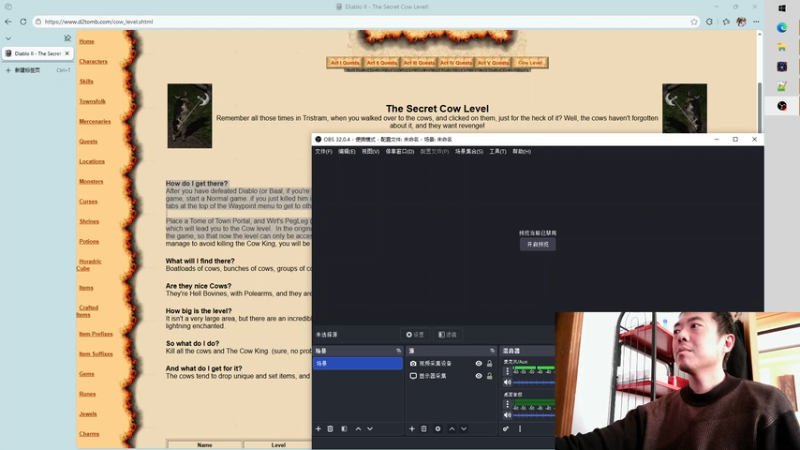Click source Properties button with gear
Screen dimensions: 800x450
coord(415,335)
